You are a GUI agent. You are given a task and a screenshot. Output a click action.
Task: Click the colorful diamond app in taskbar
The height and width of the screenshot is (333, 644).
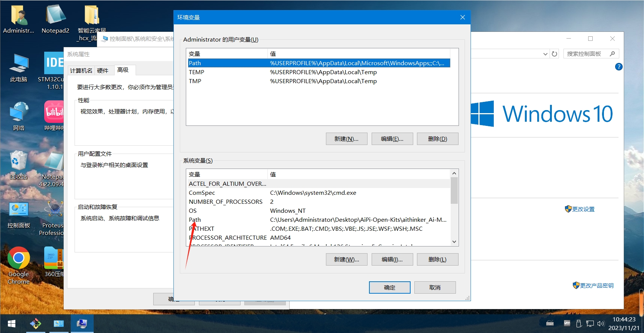click(36, 324)
